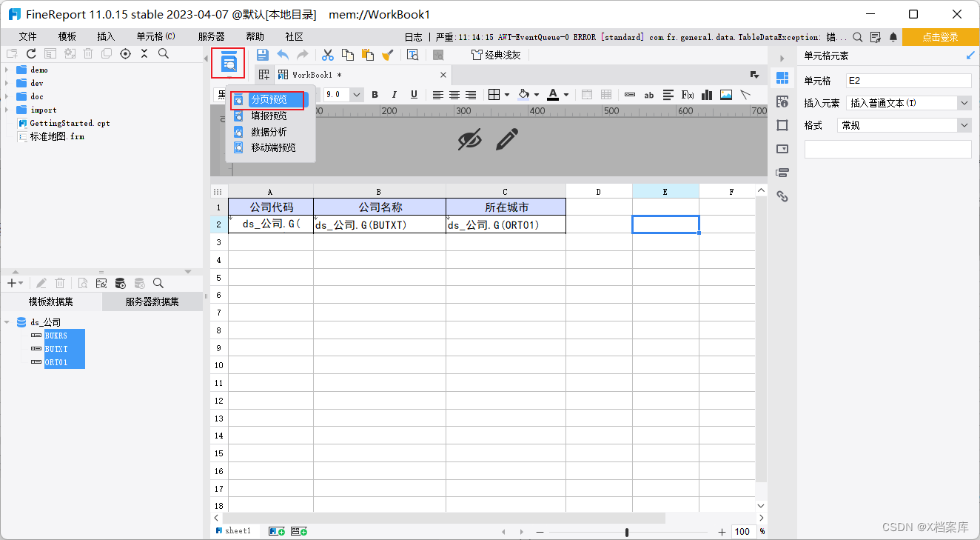
Task: Switch to 模板数据集 tab
Action: [52, 301]
